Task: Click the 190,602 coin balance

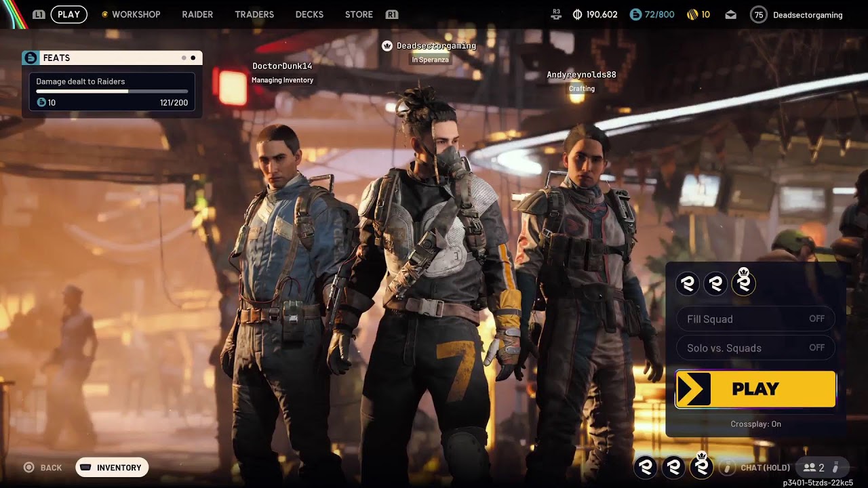Action: [x=602, y=14]
